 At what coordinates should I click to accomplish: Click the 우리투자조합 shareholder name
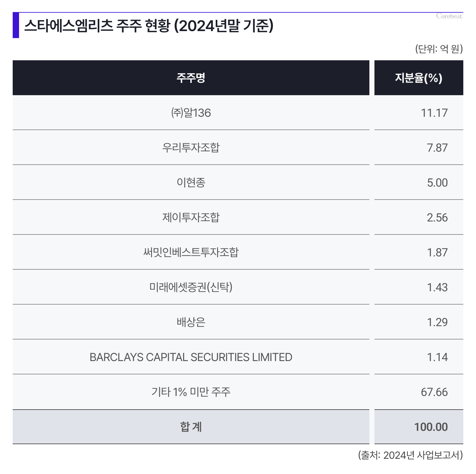(x=191, y=148)
